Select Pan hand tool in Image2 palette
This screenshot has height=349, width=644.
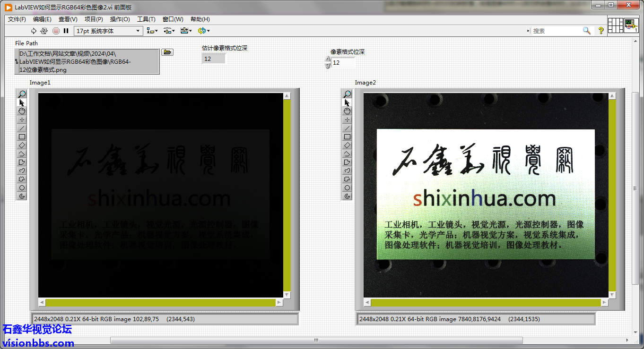[x=347, y=111]
